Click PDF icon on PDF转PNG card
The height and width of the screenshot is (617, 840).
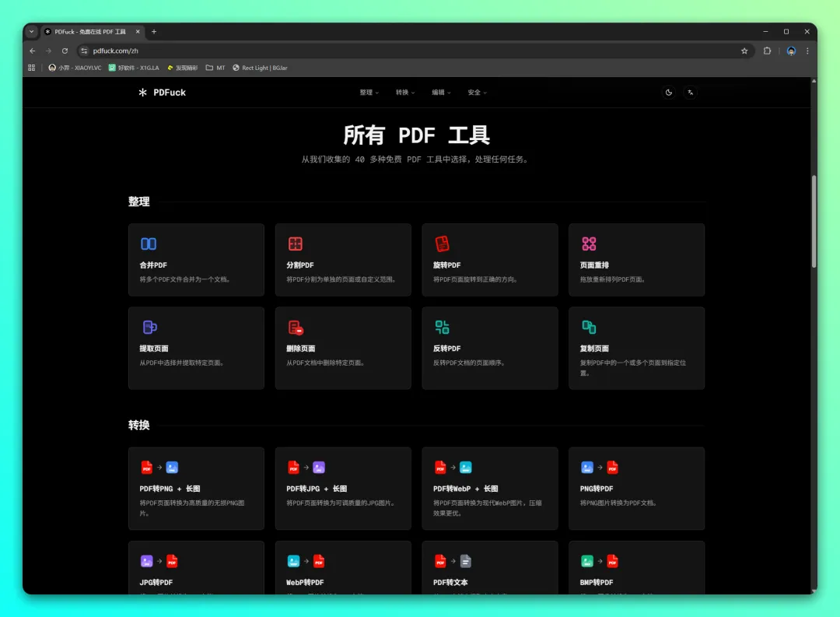pyautogui.click(x=146, y=468)
